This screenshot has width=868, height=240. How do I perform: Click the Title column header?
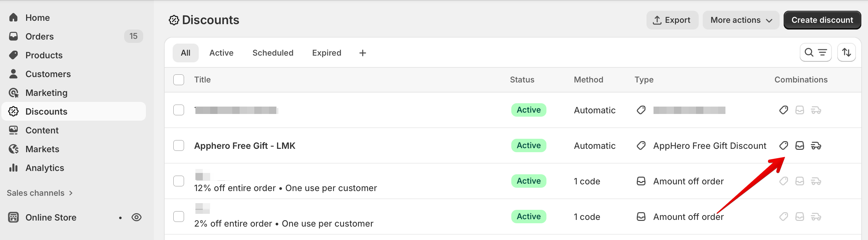[x=202, y=80]
